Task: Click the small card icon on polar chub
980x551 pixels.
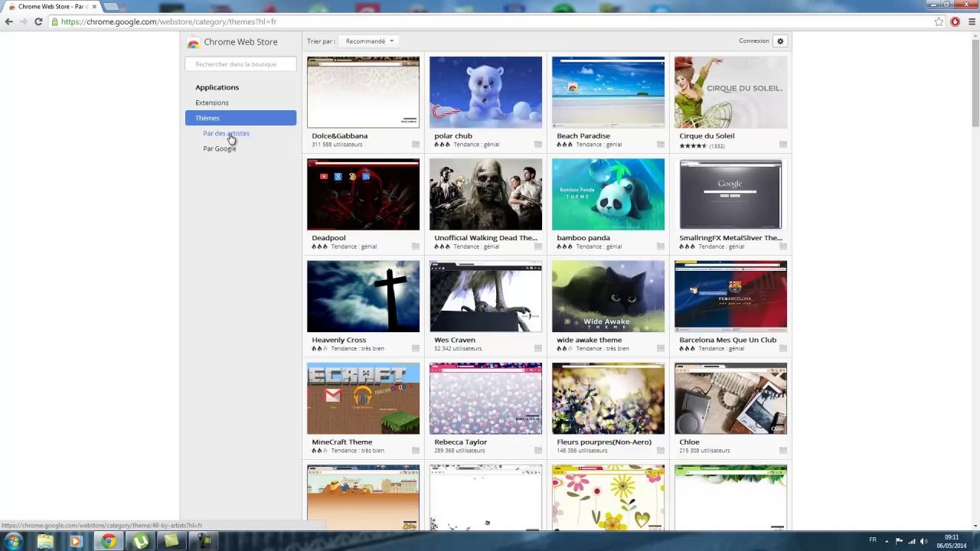Action: click(x=537, y=145)
